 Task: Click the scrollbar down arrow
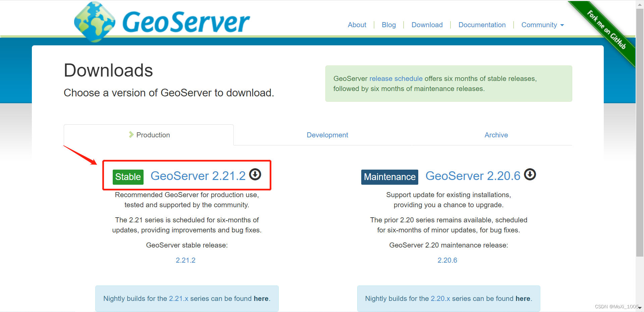point(640,308)
